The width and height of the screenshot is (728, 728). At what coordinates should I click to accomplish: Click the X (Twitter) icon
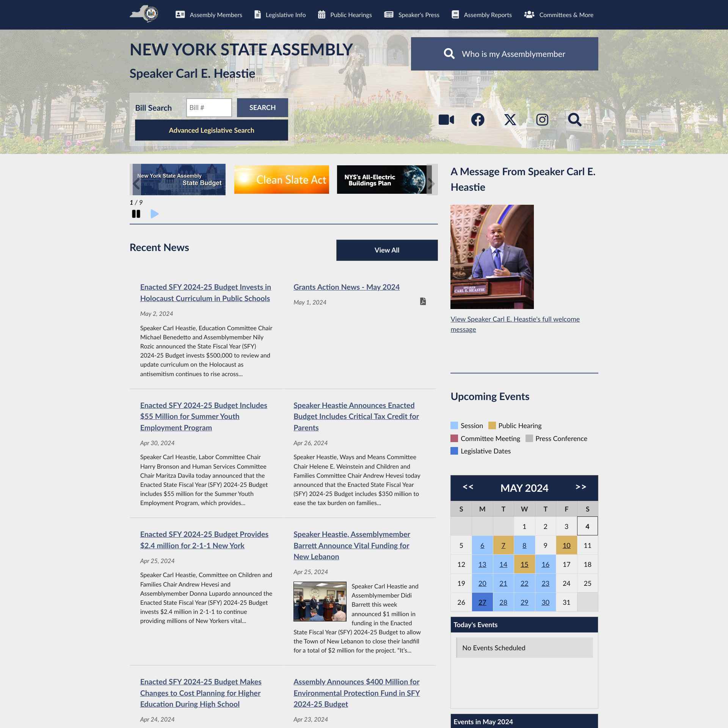click(x=510, y=119)
